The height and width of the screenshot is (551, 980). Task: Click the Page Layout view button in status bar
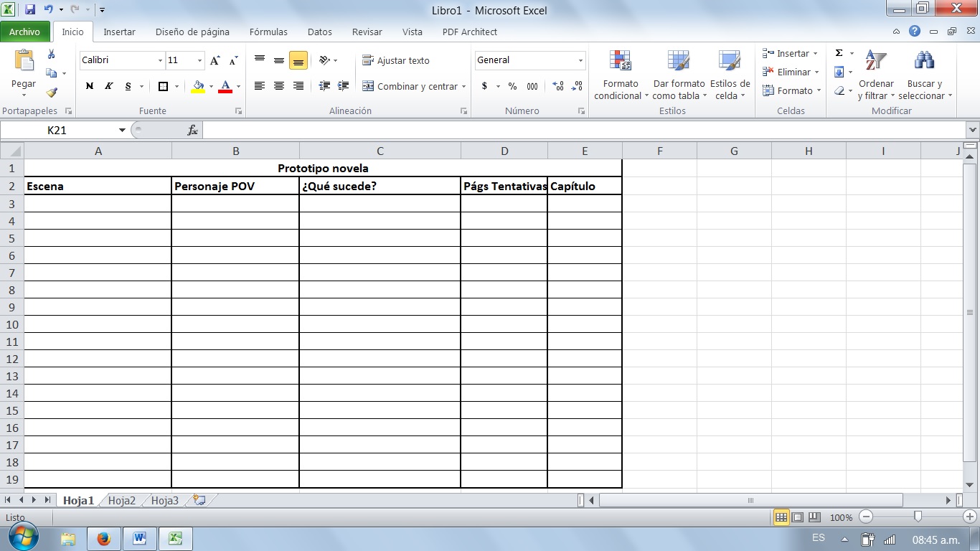(797, 517)
